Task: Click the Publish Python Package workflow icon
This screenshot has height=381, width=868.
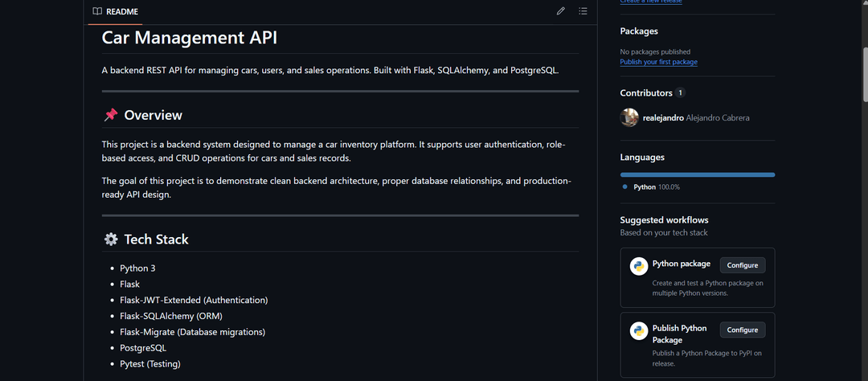Action: (x=639, y=330)
